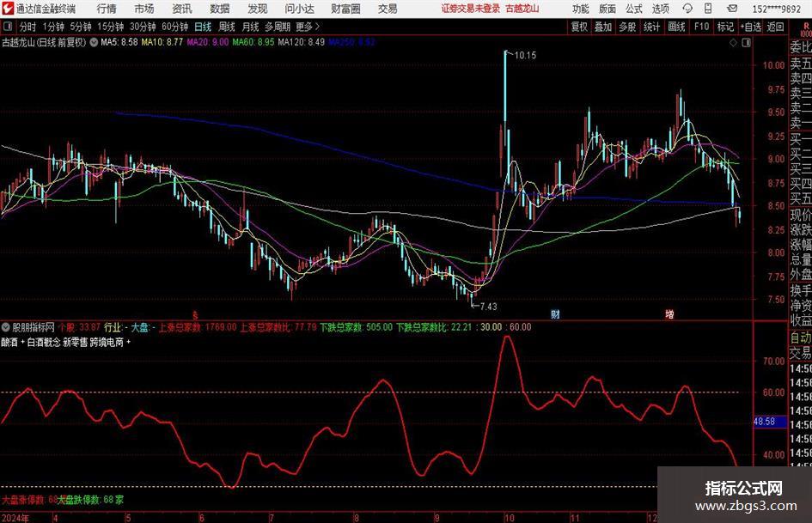Click the mobile phone icon in title bar
This screenshot has width=812, height=523.
coord(708,9)
